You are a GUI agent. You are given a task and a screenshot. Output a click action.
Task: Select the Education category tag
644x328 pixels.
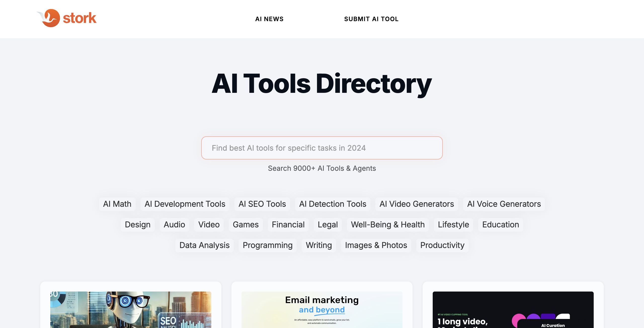tap(501, 225)
